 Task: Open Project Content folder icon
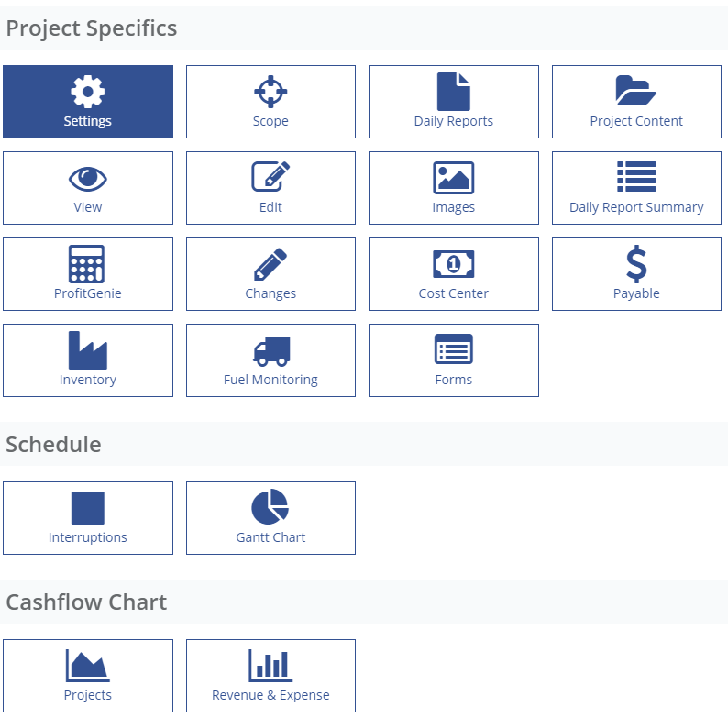(x=636, y=91)
